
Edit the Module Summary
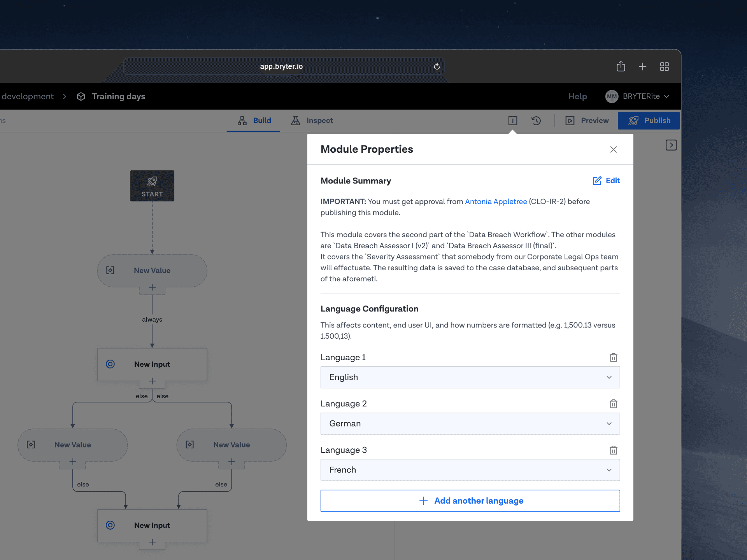(x=606, y=180)
